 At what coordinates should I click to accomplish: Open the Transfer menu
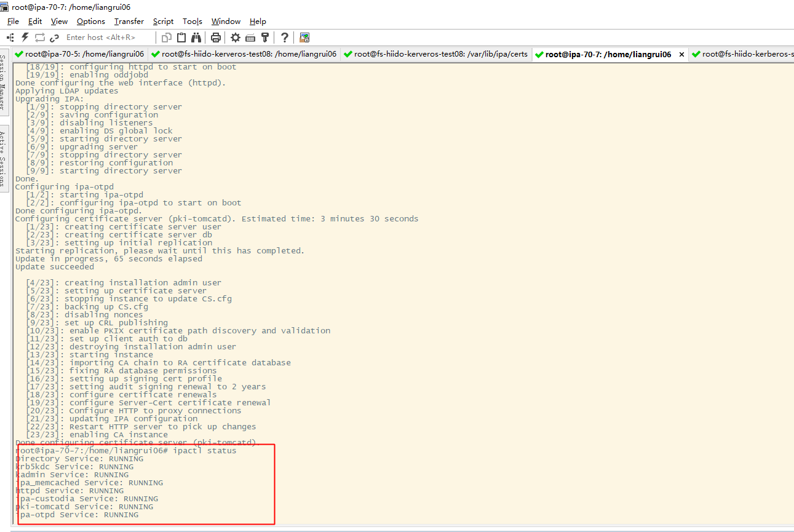(129, 22)
